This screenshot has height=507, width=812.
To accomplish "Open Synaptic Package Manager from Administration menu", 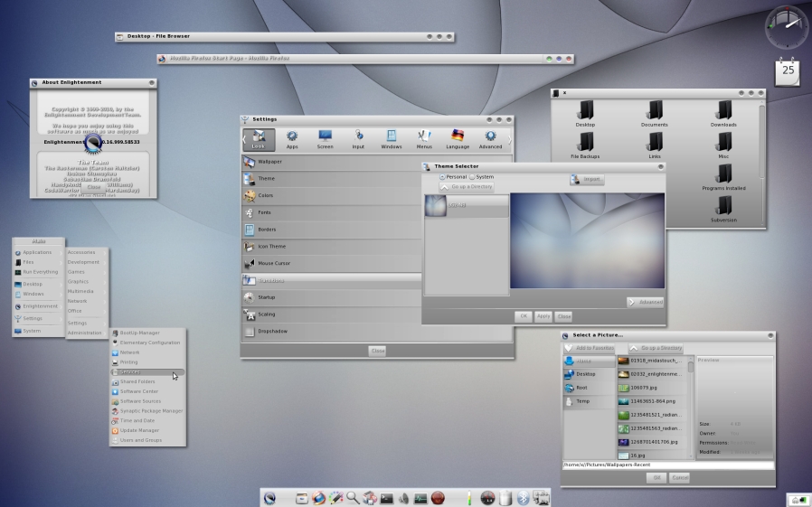I will 147,411.
